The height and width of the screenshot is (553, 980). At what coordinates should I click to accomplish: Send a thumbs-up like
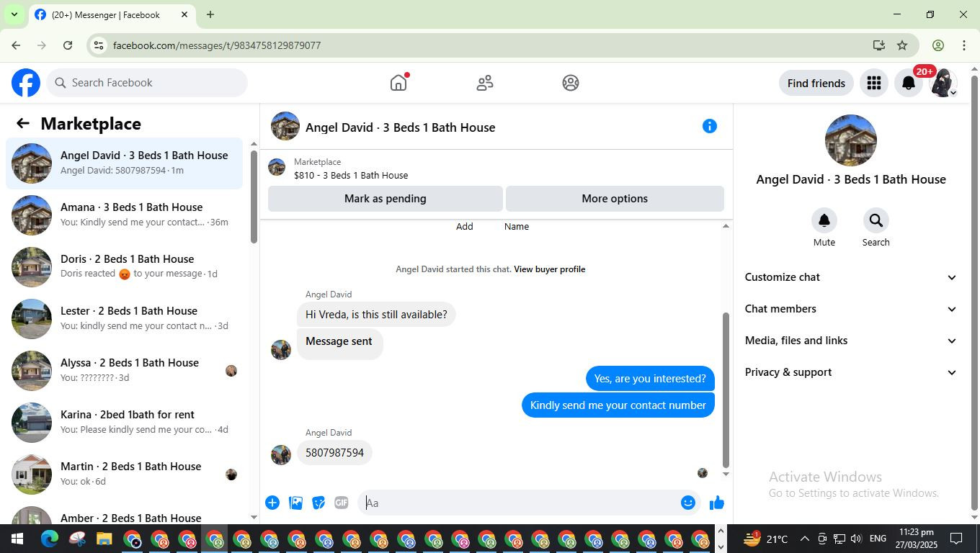pos(717,503)
